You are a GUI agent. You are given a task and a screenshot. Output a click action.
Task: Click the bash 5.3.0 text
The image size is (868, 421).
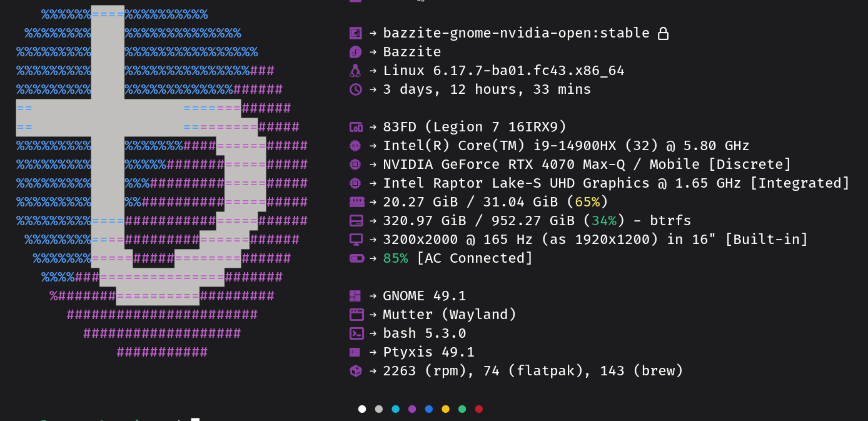(425, 333)
